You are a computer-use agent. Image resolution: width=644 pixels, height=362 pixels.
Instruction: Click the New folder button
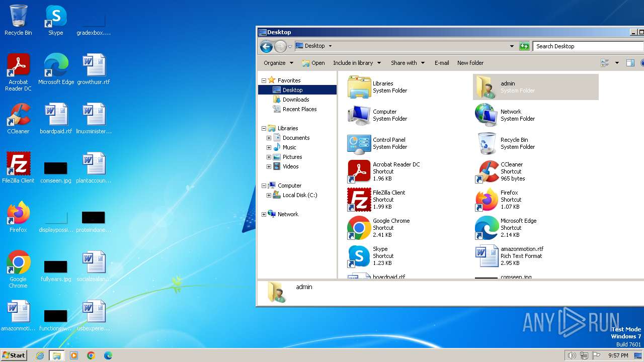coord(470,63)
